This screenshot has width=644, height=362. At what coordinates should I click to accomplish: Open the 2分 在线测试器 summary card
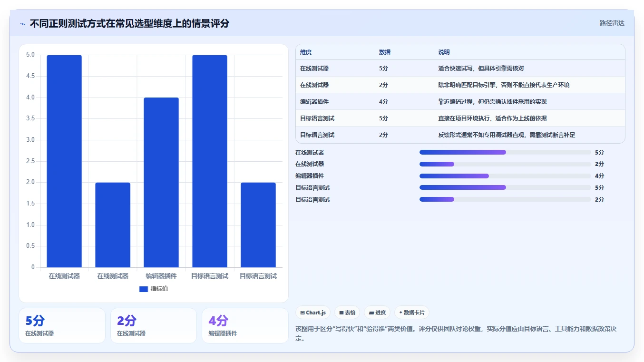point(154,325)
